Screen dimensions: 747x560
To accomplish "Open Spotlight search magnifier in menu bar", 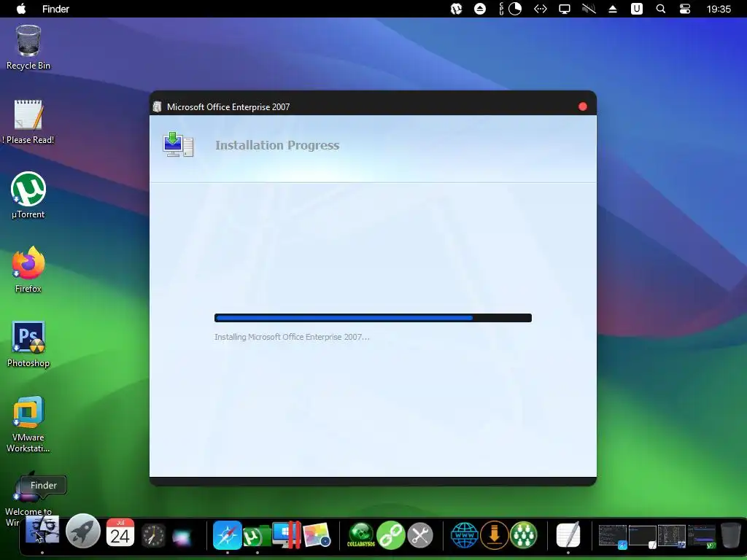I will [x=661, y=9].
